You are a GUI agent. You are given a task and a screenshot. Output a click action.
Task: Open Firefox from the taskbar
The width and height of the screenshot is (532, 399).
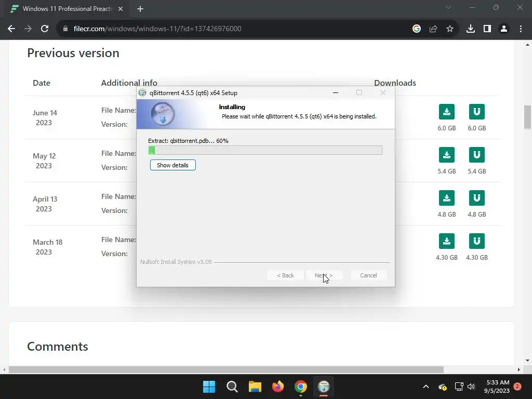278,387
